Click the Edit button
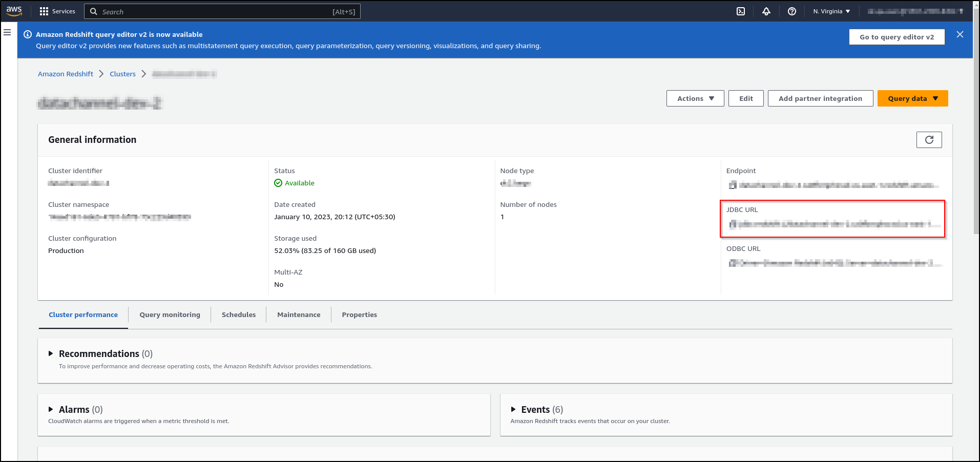Image resolution: width=980 pixels, height=462 pixels. [x=746, y=98]
